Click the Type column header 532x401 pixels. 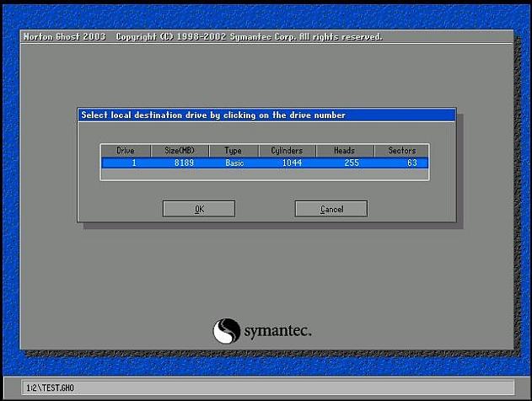point(234,151)
